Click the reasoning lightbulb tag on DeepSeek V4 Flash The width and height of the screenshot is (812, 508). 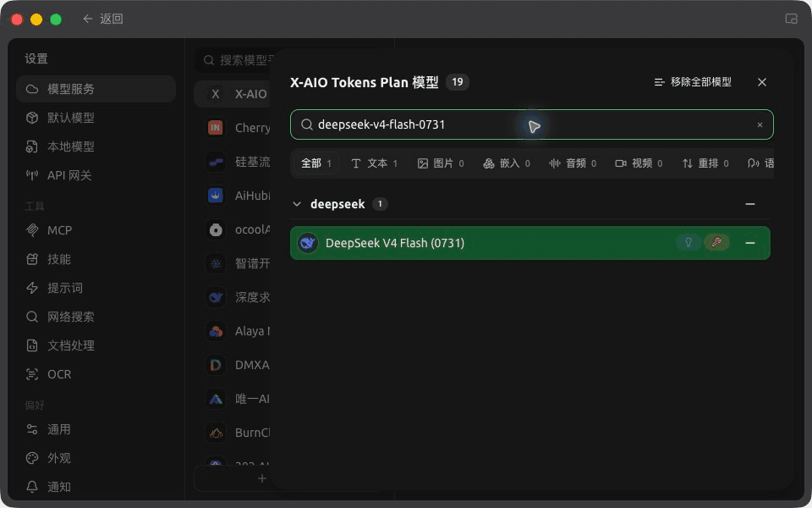[689, 242]
